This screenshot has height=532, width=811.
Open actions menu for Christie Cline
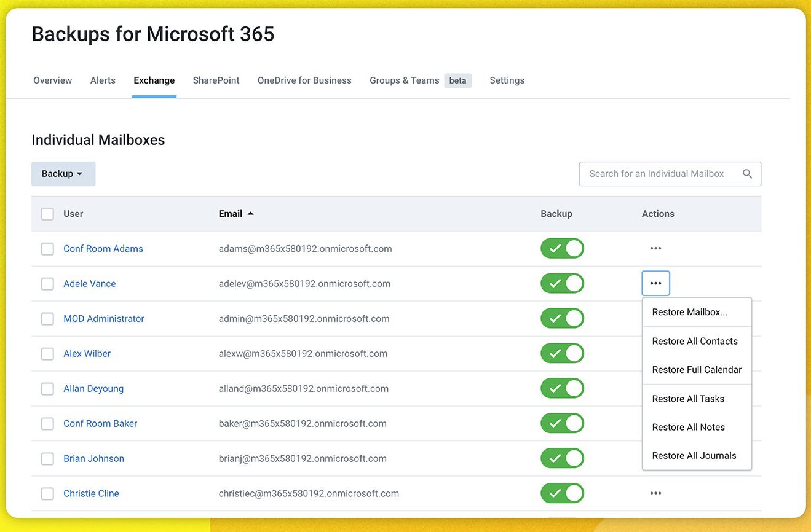655,493
